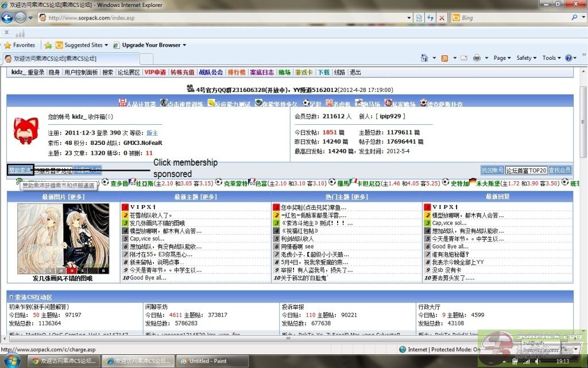Open Untitled - Paint from the taskbar
The height and width of the screenshot is (368, 588).
point(207,361)
